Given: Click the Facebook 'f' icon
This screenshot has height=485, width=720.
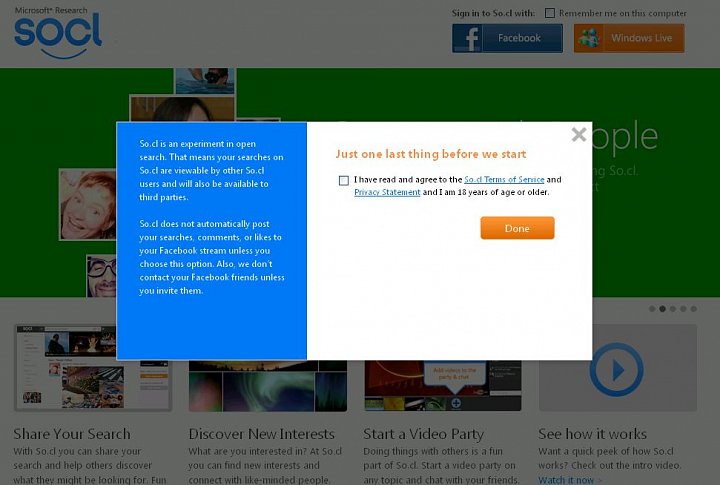Looking at the screenshot, I should pos(467,38).
